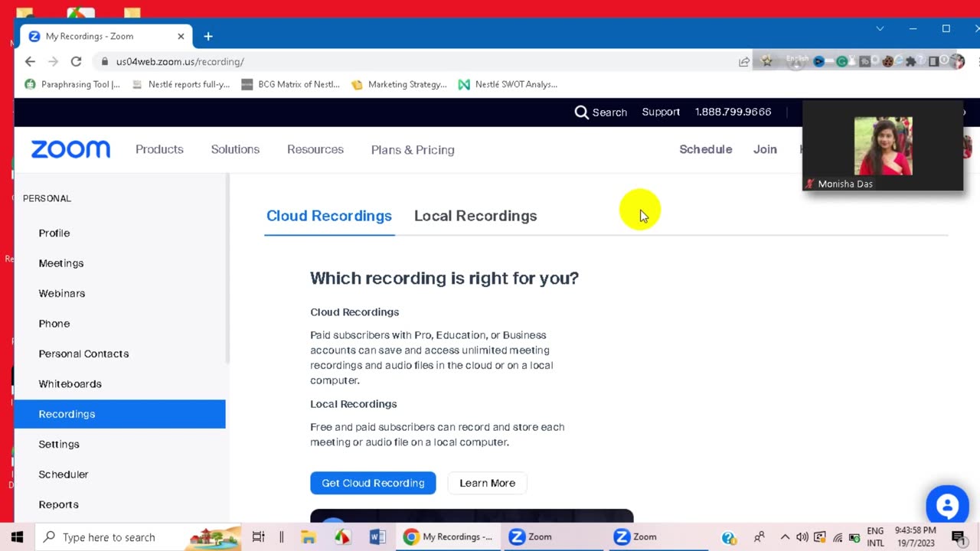Open Settings in the sidebar
The image size is (980, 551).
click(59, 444)
